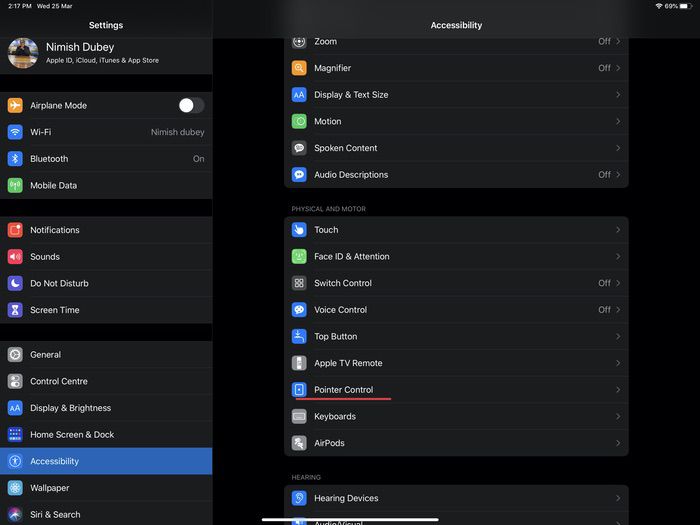The image size is (700, 525).
Task: Tap the Do Not Disturb moon icon
Action: 15,283
